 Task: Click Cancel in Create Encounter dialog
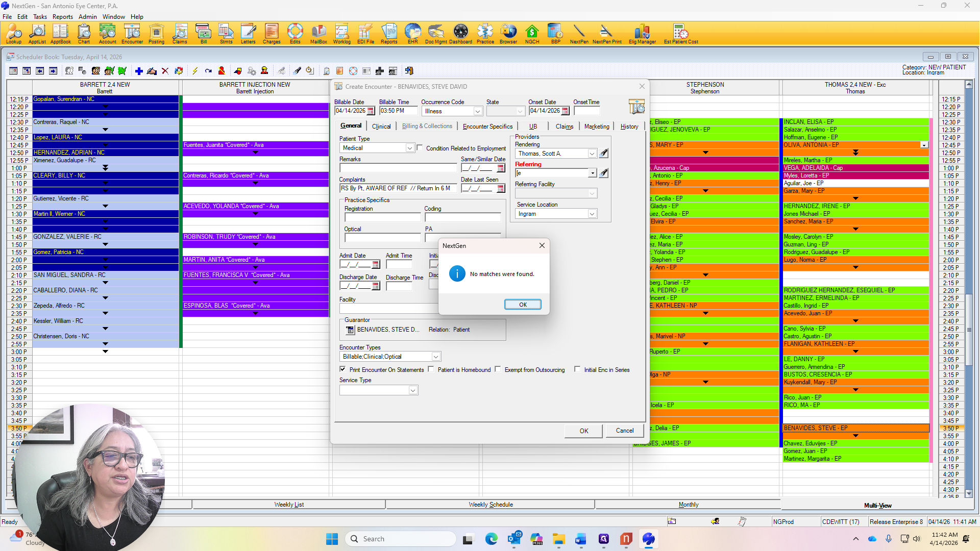[x=625, y=431]
